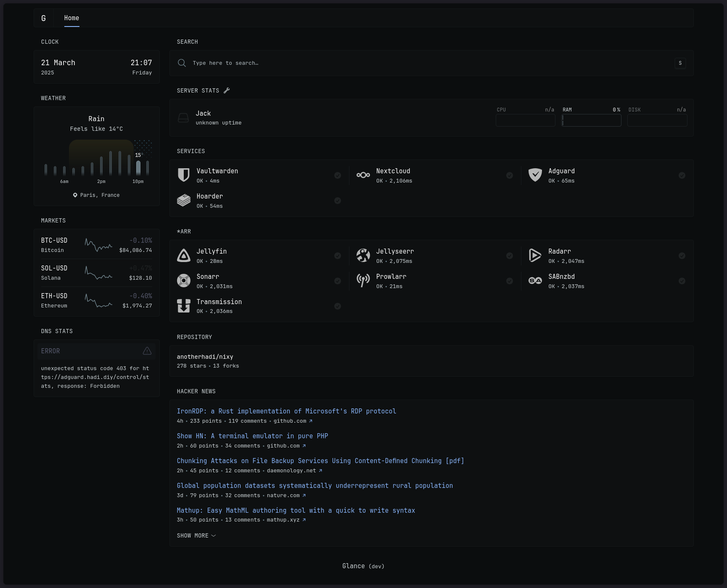Image resolution: width=727 pixels, height=588 pixels.
Task: Switch to the Home tab
Action: (x=71, y=18)
